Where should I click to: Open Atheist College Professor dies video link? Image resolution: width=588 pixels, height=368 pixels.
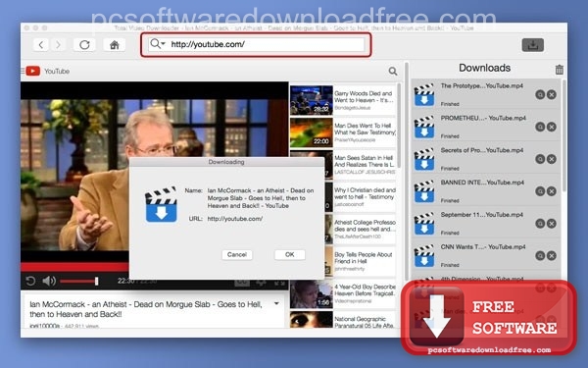(365, 226)
